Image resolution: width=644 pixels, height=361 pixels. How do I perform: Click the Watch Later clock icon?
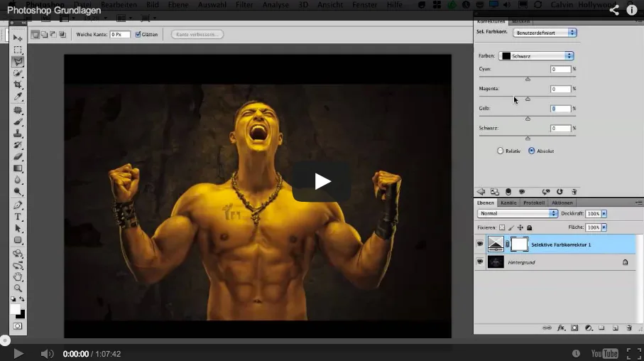point(576,354)
